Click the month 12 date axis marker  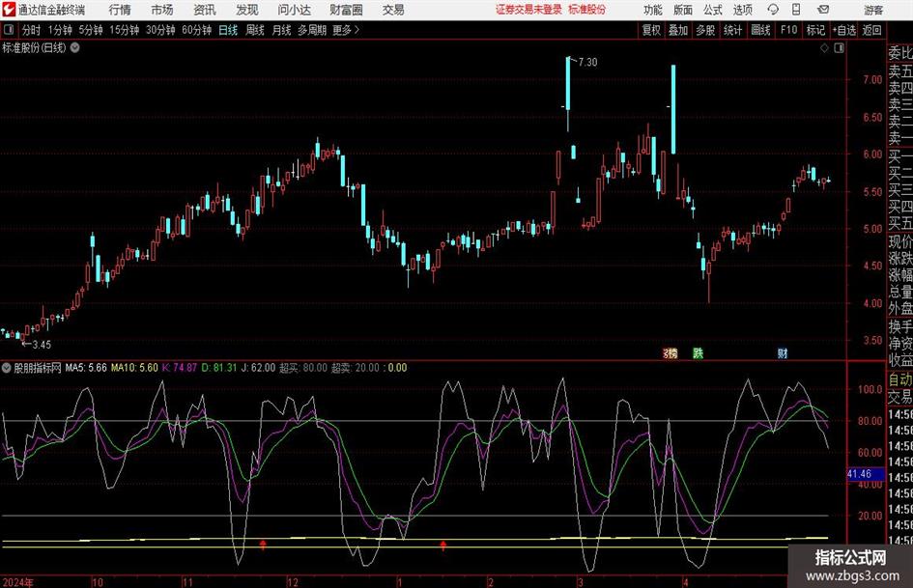click(x=293, y=582)
